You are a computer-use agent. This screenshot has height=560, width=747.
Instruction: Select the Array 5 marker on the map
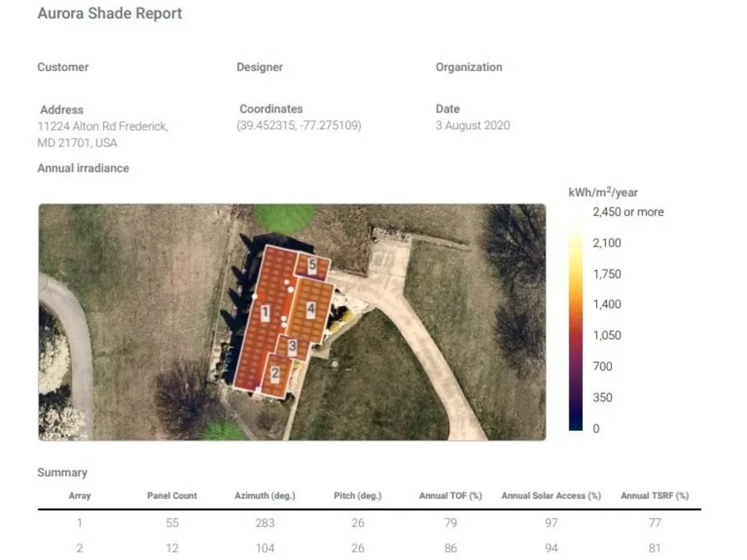[x=312, y=264]
